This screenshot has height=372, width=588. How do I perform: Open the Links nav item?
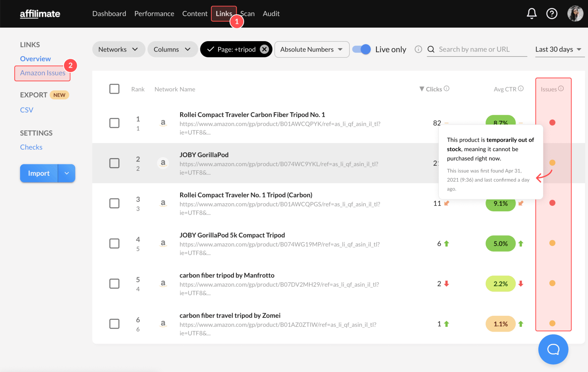pyautogui.click(x=224, y=14)
